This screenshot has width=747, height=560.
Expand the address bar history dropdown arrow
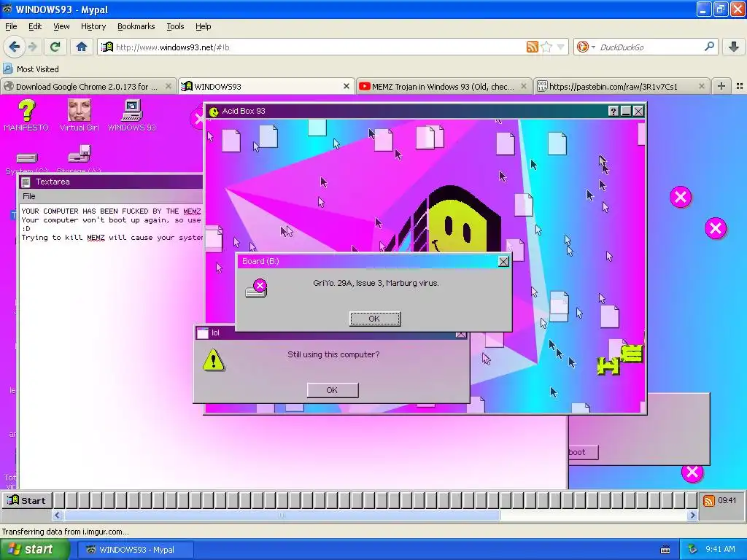click(560, 47)
